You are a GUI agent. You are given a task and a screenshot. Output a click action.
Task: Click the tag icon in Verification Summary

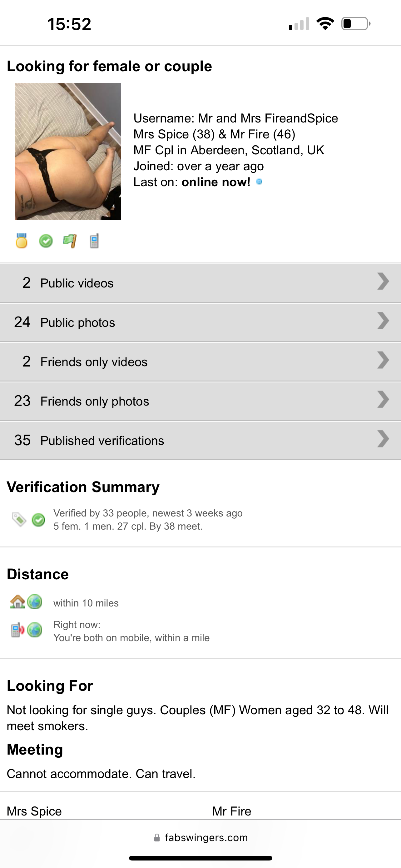tap(19, 519)
